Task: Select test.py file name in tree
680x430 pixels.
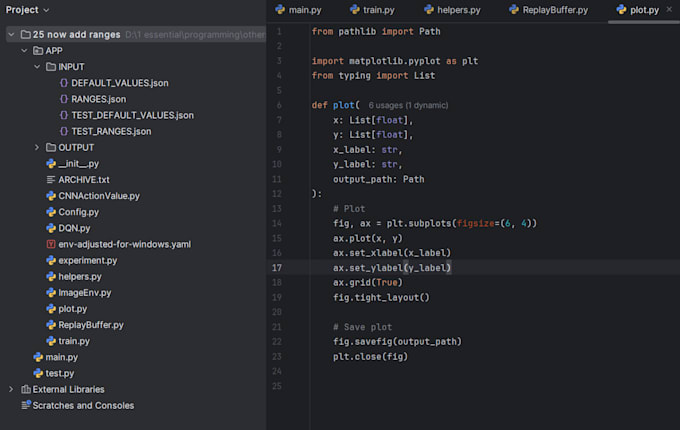Action: [60, 373]
